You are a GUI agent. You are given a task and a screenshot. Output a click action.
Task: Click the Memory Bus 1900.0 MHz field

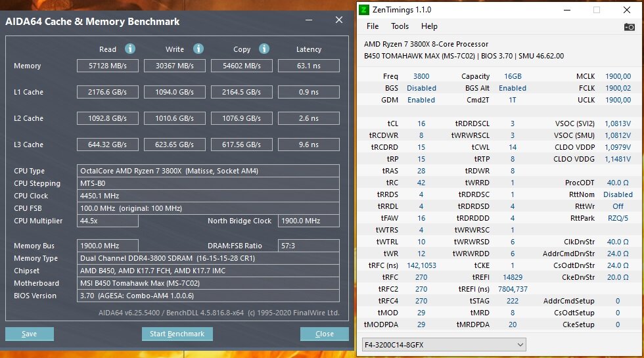pyautogui.click(x=108, y=246)
